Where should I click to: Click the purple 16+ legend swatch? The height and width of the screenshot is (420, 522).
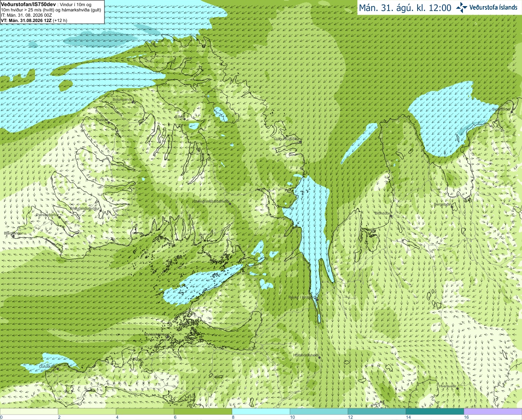[493, 411]
